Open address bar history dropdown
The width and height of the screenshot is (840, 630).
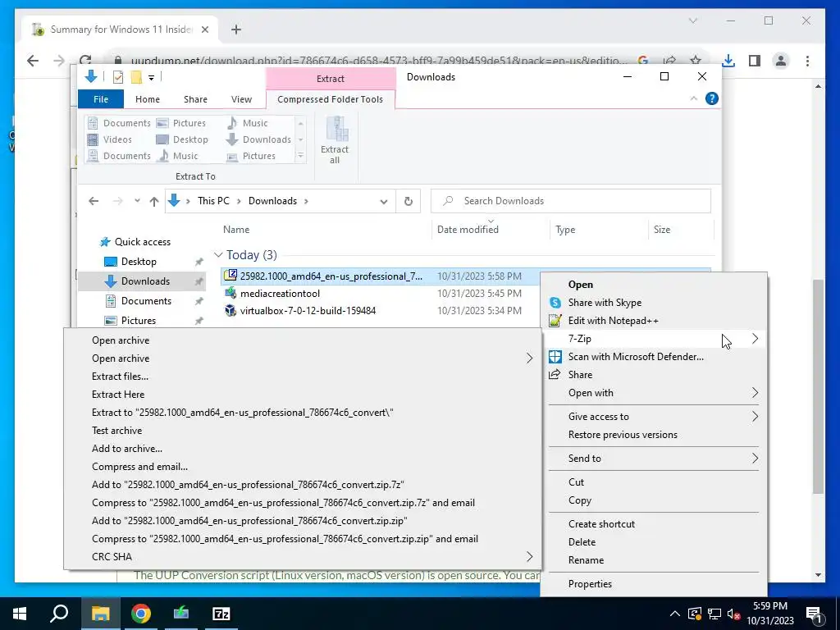(x=384, y=202)
